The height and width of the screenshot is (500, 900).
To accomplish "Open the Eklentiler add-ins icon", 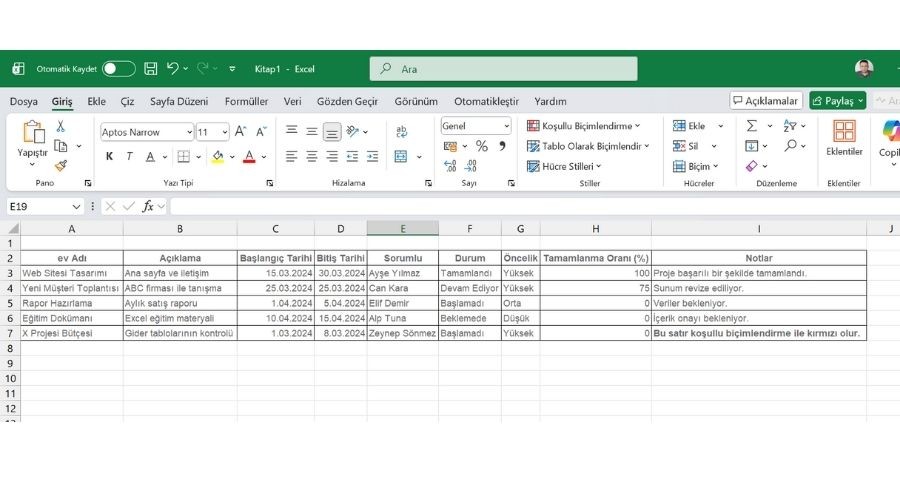I will point(844,138).
